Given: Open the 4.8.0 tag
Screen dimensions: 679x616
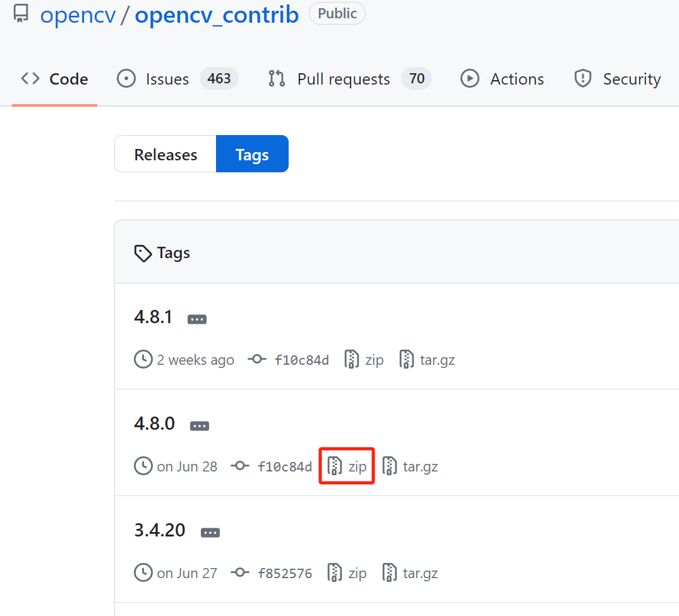Looking at the screenshot, I should point(155,423).
